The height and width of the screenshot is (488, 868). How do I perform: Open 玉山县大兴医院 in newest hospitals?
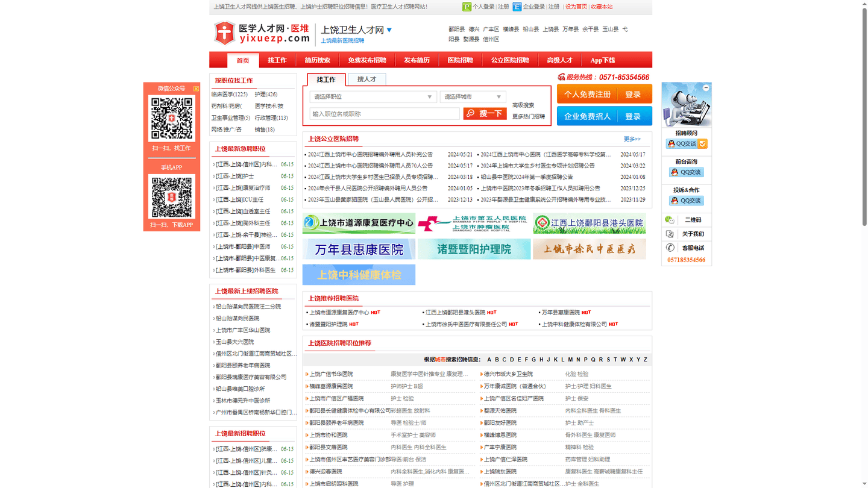click(x=235, y=342)
